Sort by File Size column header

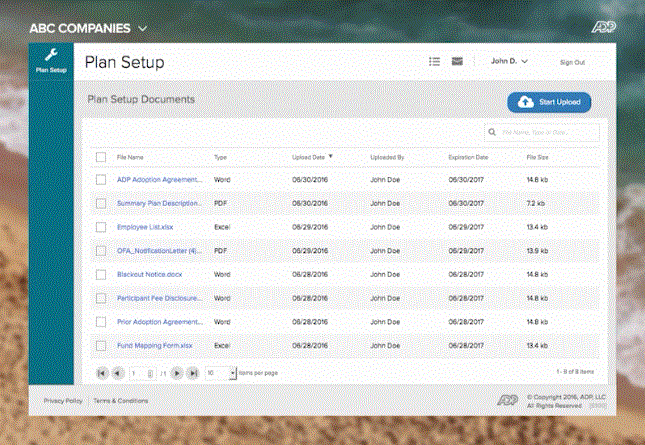click(x=537, y=157)
